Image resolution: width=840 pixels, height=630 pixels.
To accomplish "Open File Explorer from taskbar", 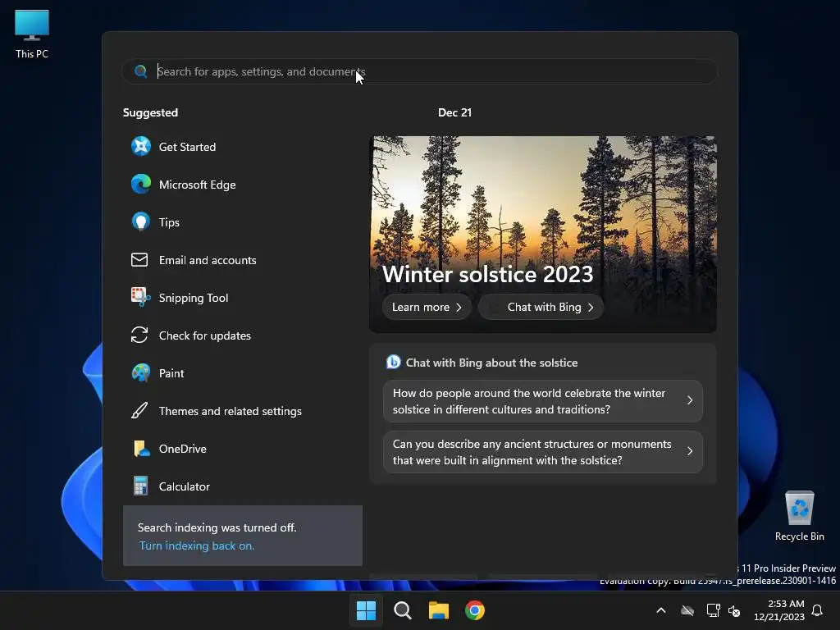I will click(x=439, y=610).
